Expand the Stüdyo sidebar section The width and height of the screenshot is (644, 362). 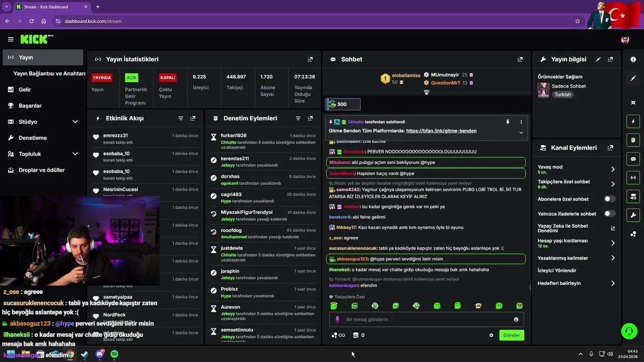tap(75, 122)
